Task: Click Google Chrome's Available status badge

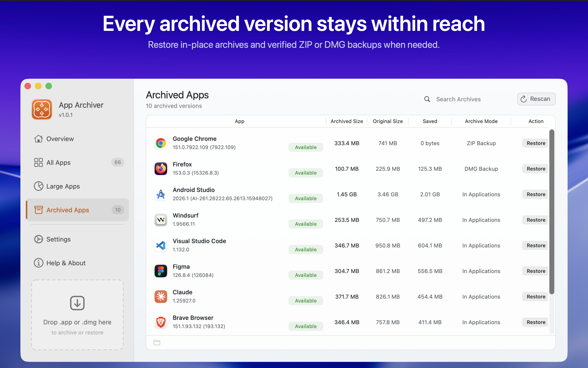Action: click(x=306, y=147)
